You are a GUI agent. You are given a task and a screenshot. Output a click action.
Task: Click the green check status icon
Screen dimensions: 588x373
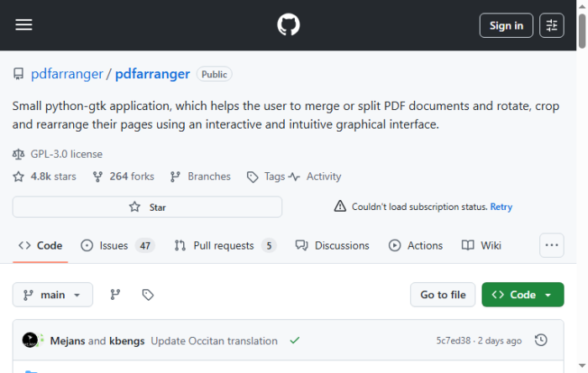click(x=295, y=340)
